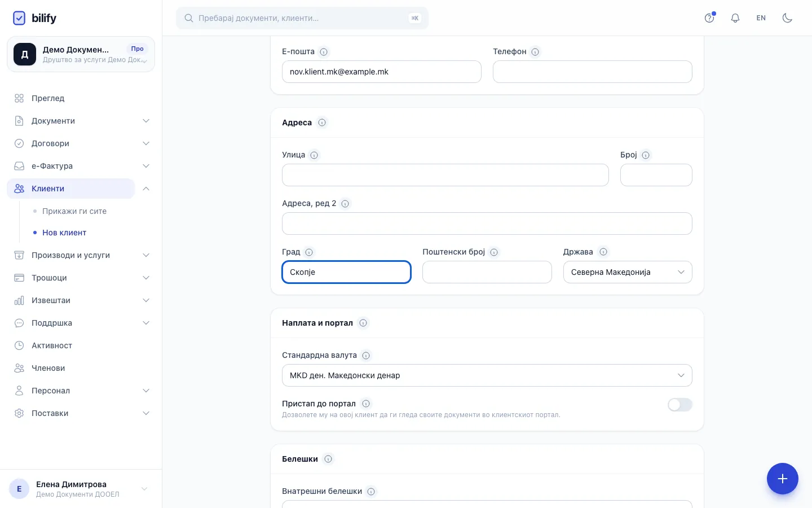Click info icon next to Наплата и портал
This screenshot has width=812, height=508.
363,323
